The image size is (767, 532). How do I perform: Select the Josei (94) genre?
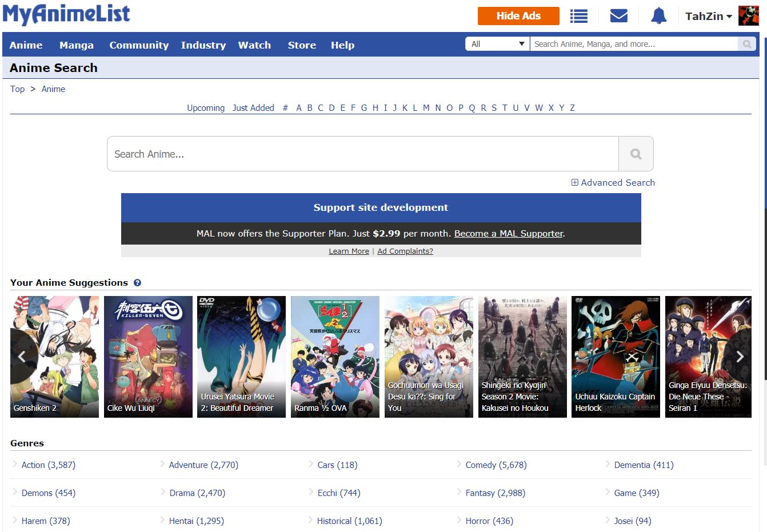tap(633, 521)
